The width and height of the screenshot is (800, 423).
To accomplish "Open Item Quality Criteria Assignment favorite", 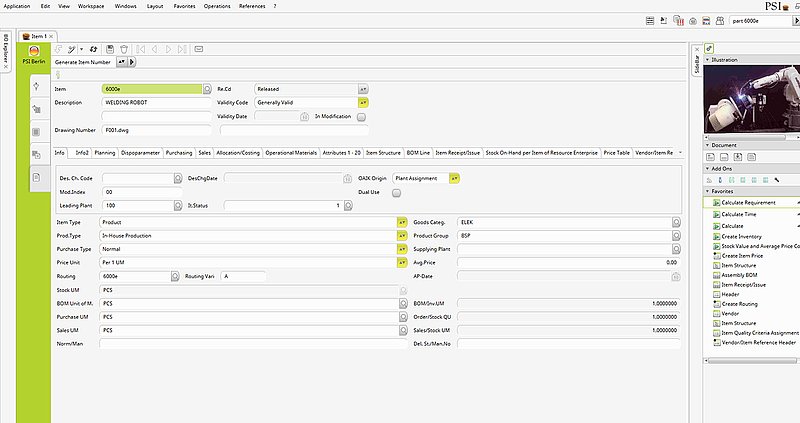I will pos(759,333).
